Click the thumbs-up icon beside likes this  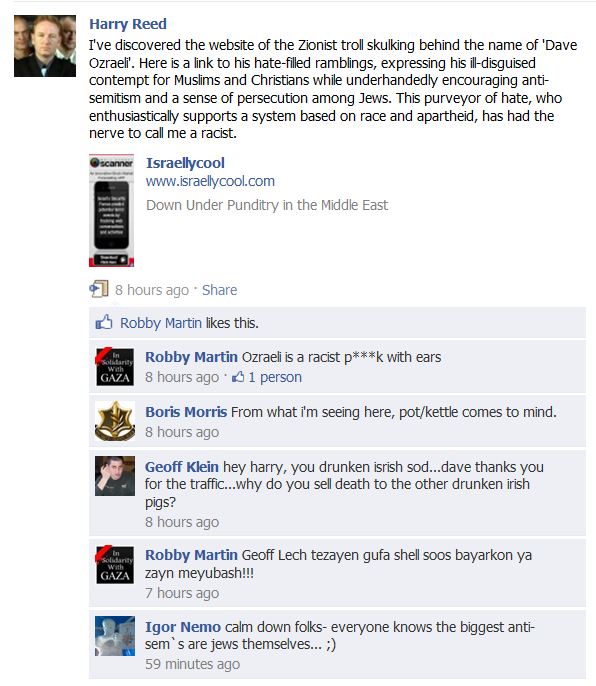click(x=104, y=322)
